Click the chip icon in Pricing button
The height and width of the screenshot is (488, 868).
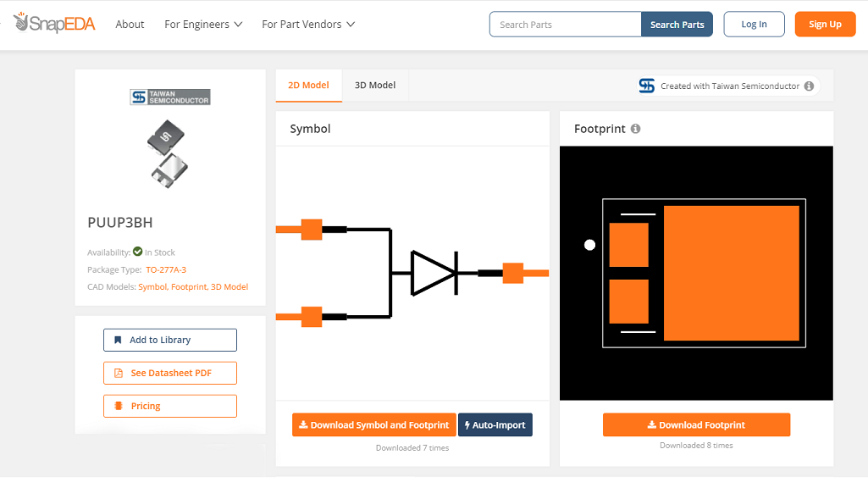(119, 406)
